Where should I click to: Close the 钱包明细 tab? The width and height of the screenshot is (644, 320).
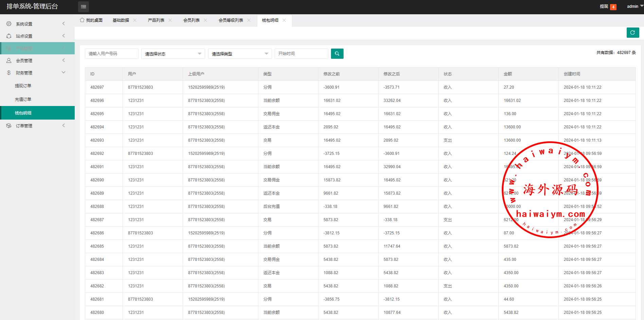pyautogui.click(x=284, y=20)
